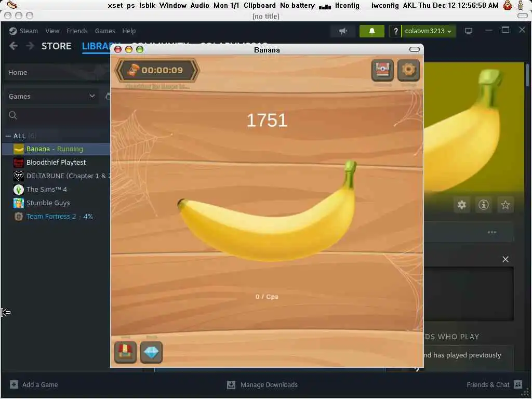Image resolution: width=532 pixels, height=399 pixels.
Task: Favorite game with star icon
Action: [506, 205]
